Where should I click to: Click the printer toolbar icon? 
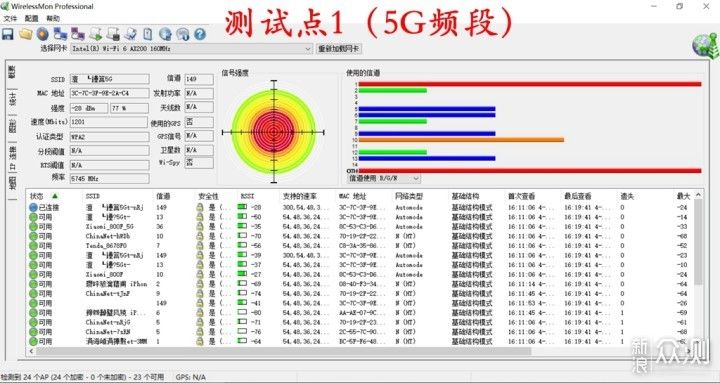pyautogui.click(x=113, y=34)
